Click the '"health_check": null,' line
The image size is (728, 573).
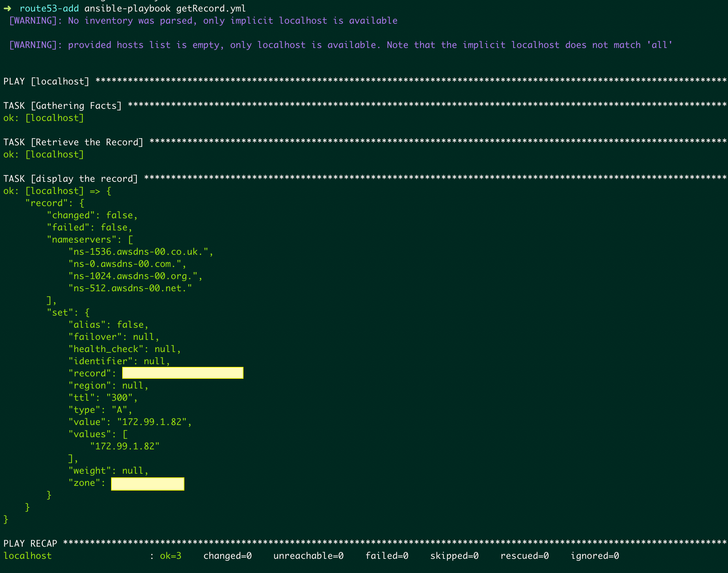125,349
